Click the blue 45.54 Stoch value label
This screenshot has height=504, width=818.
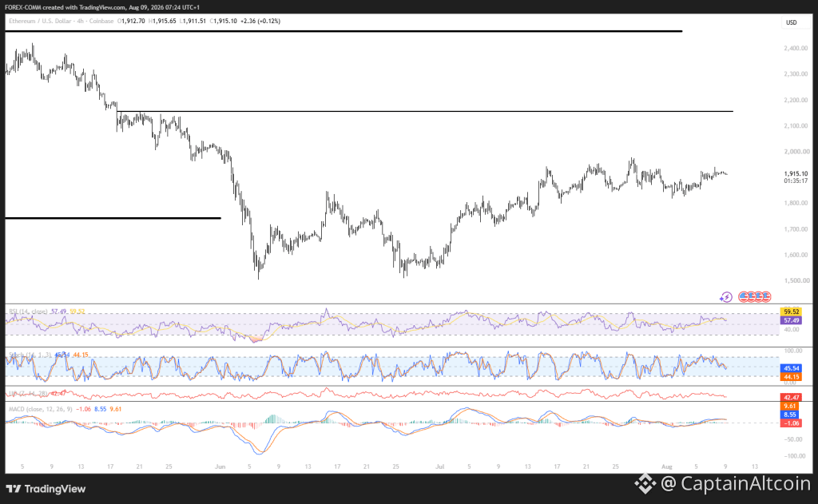pyautogui.click(x=792, y=368)
